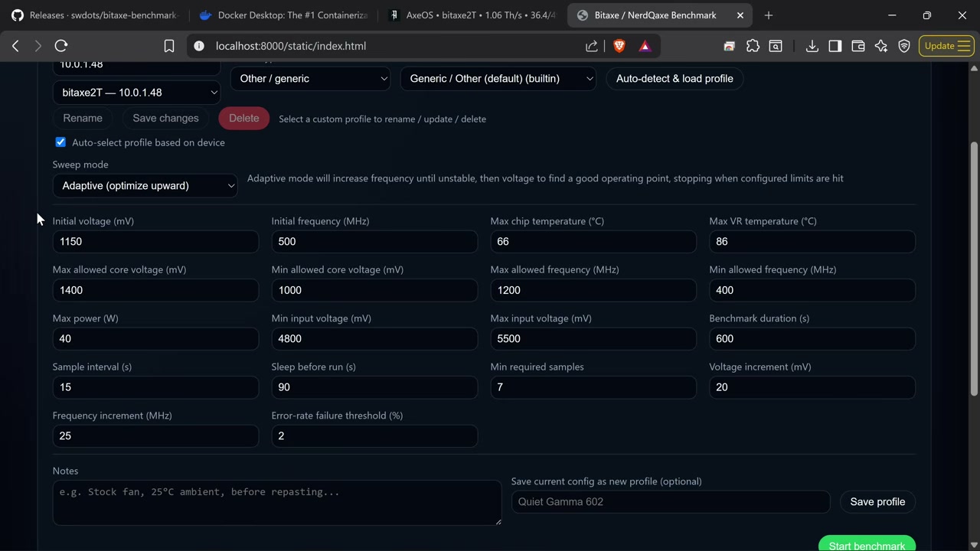Screen dimensions: 980x551
Task: Open Brave Shields lion icon
Action: coord(619,46)
